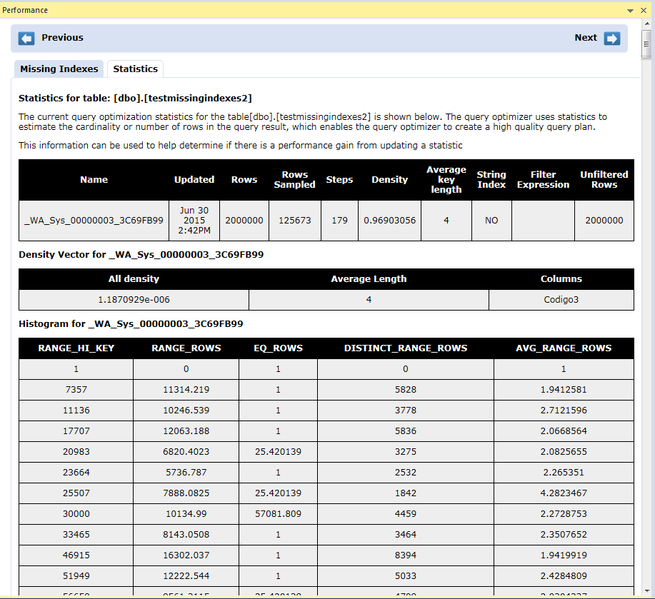Click the All density value 1.1870929e-006
Viewport: 655px width, 599px height.
[x=134, y=300]
